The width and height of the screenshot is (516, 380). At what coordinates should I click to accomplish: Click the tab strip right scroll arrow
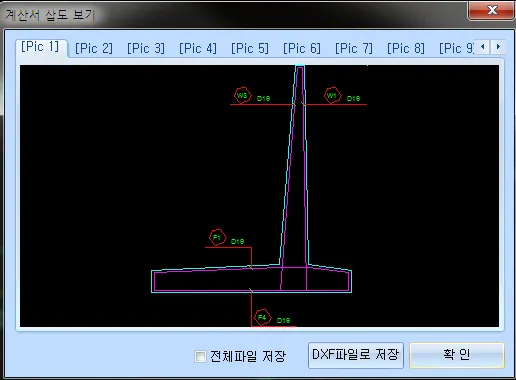tap(498, 47)
